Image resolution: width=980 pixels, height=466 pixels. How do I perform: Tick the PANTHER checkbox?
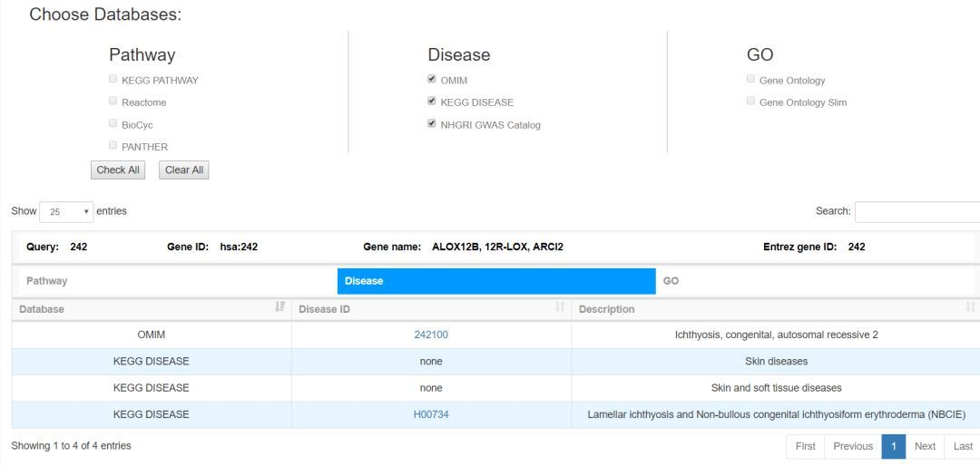tap(113, 145)
